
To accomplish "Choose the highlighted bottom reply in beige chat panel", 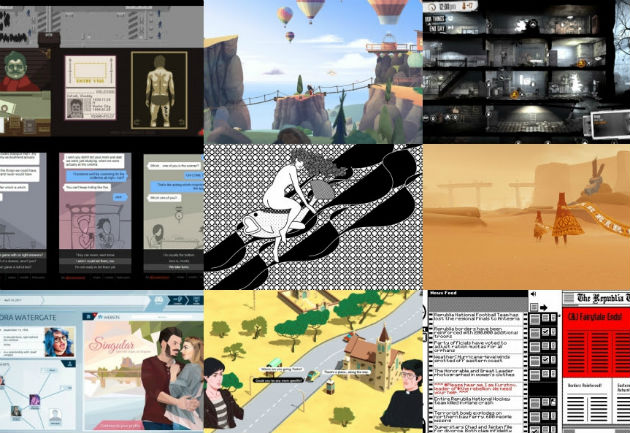I will (175, 267).
